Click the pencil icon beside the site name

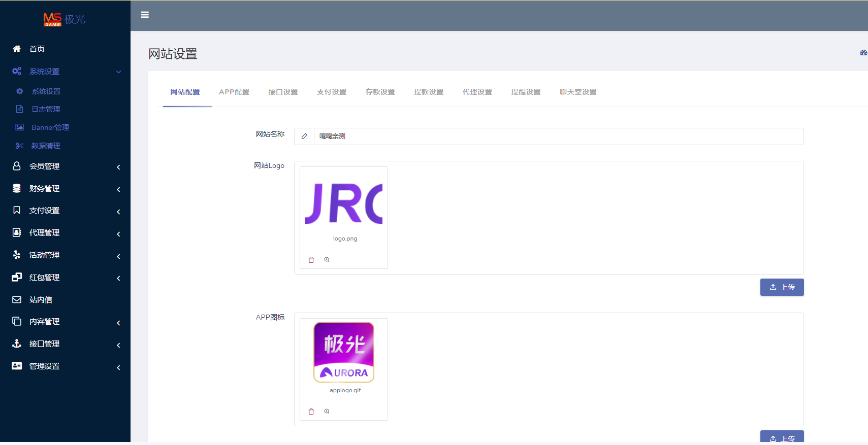tap(304, 136)
